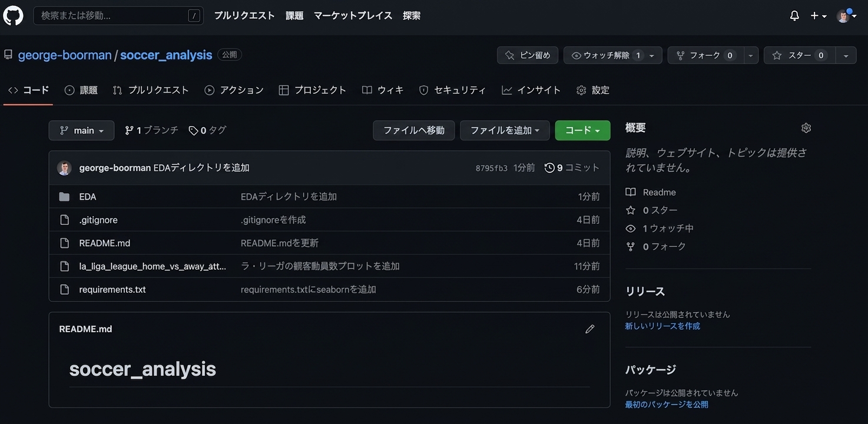Click the README.md file icon in list

[x=65, y=243]
